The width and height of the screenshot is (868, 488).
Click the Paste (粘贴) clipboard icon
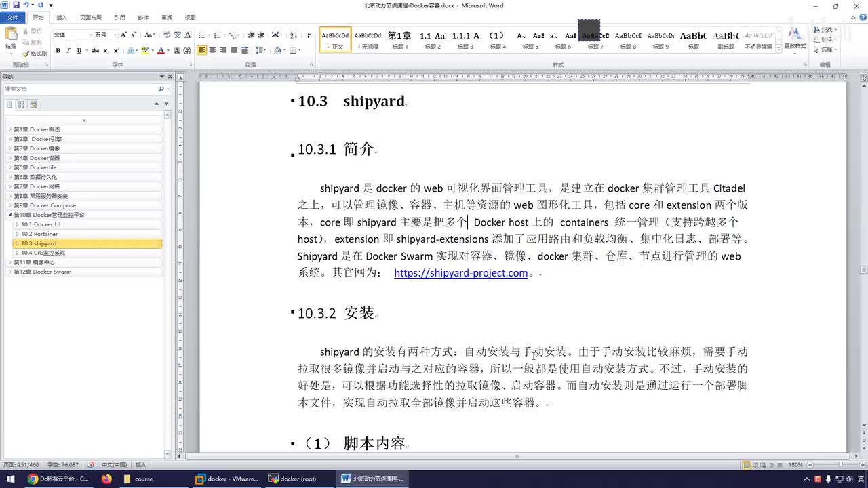[11, 34]
